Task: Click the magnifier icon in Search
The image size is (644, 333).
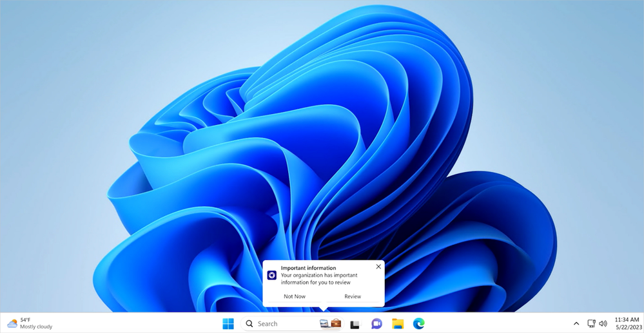Action: [x=249, y=324]
